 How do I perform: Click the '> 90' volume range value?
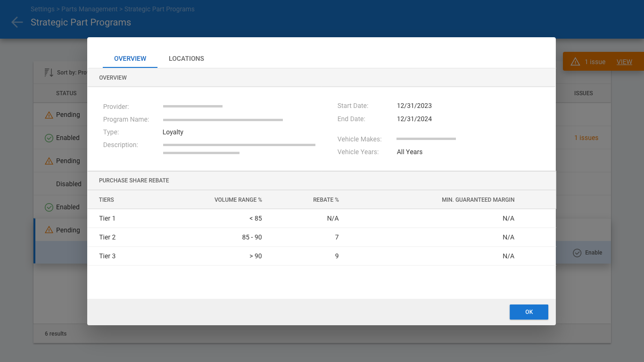(256, 256)
